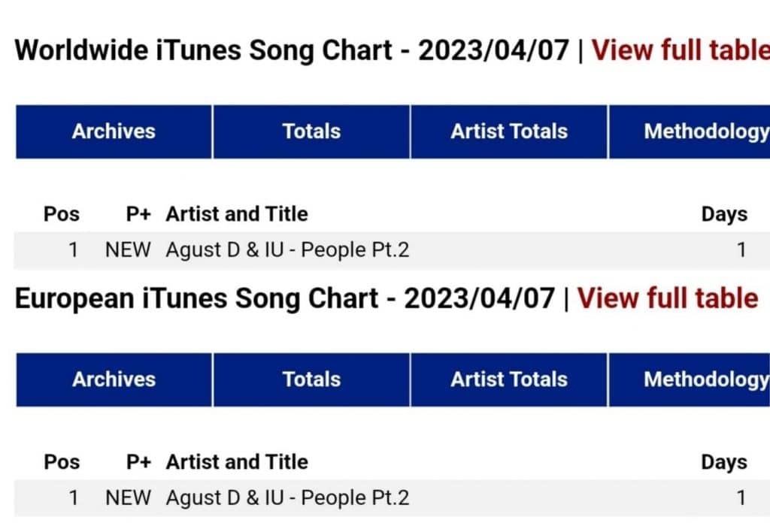The height and width of the screenshot is (532, 770).
Task: Open Archives under European iTunes Song Chart
Action: [x=114, y=379]
